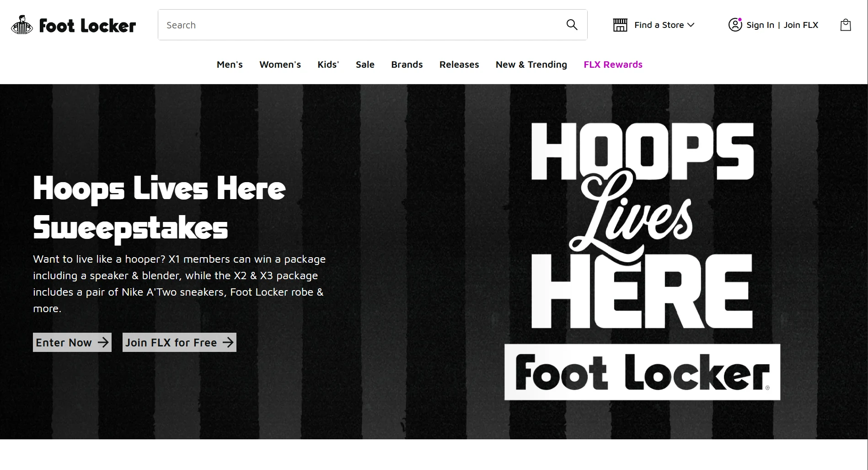868x470 pixels.
Task: Click the Foot Locker wordmark in header
Action: tap(87, 26)
